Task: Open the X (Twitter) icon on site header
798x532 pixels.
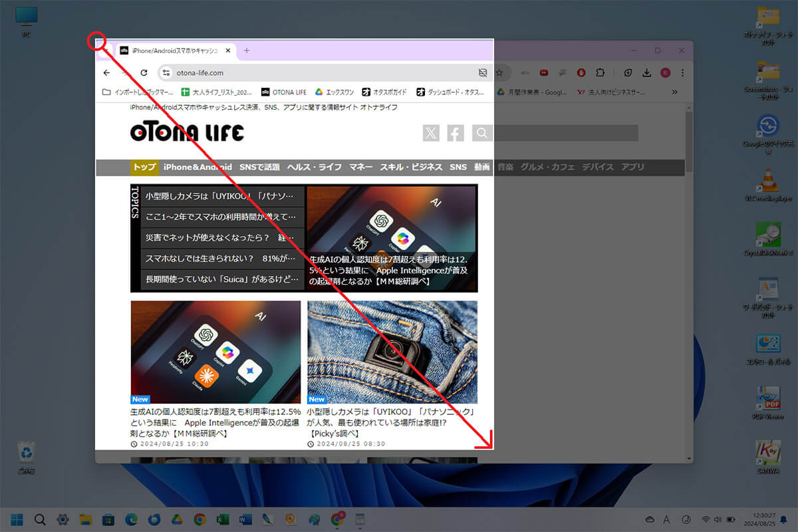Action: point(431,133)
